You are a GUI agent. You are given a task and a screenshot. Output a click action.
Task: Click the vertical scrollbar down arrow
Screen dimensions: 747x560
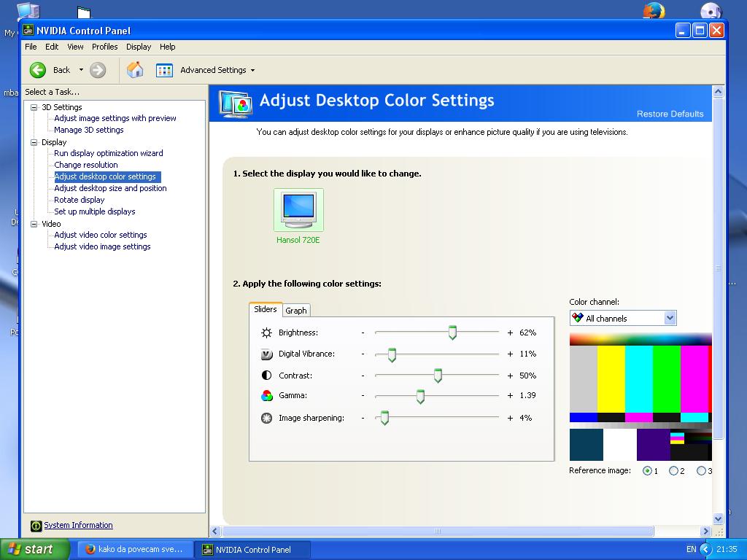coord(719,519)
